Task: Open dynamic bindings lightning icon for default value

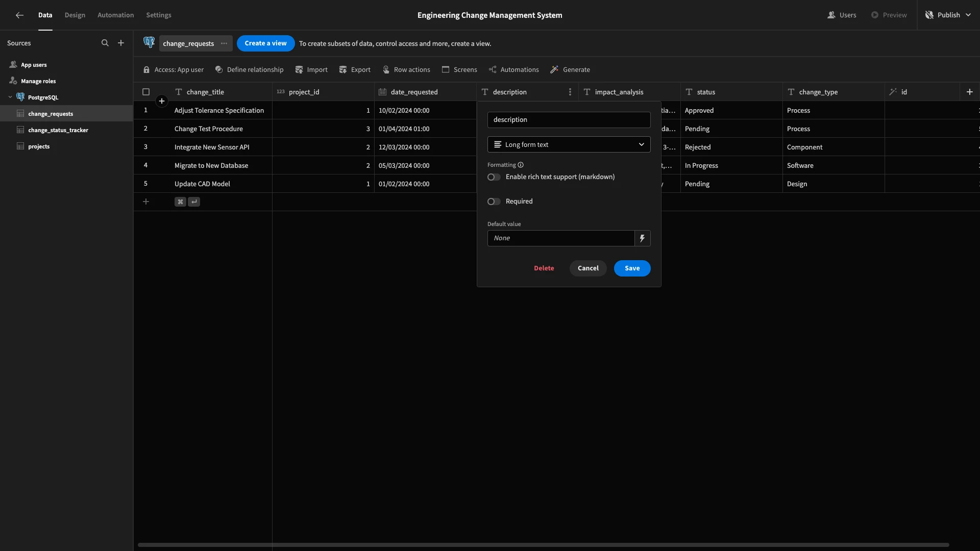Action: pos(642,238)
